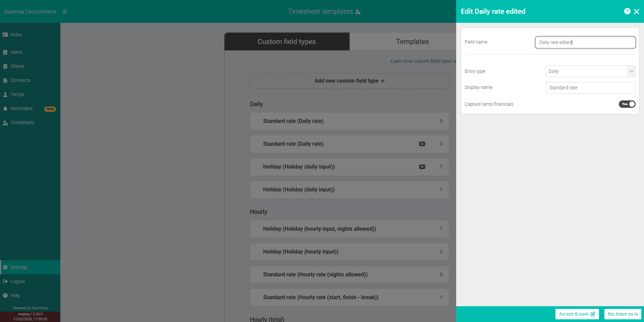Toggle Capture temp financials off
The height and width of the screenshot is (322, 644).
[x=627, y=104]
